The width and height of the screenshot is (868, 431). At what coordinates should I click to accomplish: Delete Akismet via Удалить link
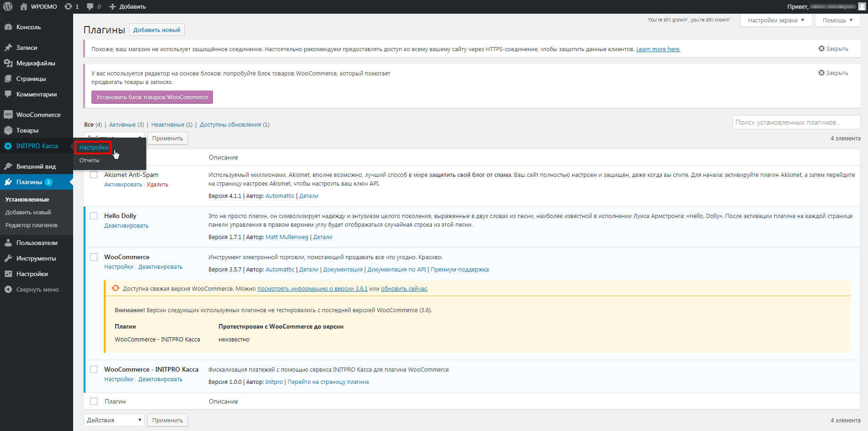[157, 184]
